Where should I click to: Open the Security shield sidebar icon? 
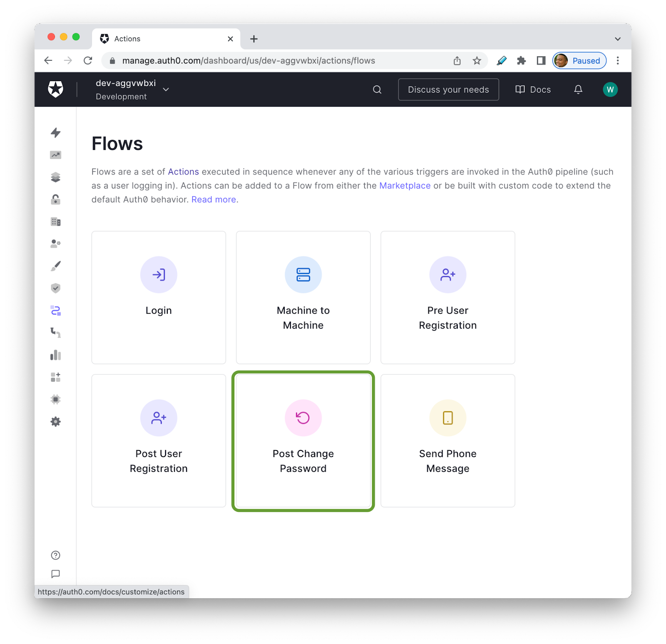[55, 288]
